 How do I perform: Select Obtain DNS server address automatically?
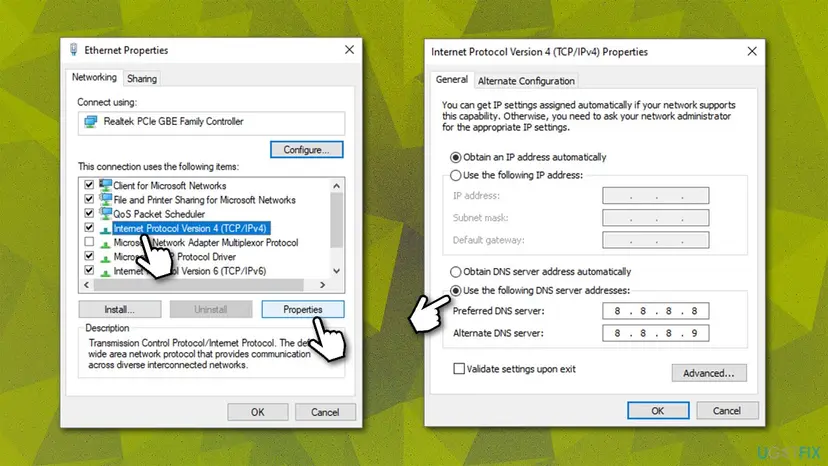(455, 272)
